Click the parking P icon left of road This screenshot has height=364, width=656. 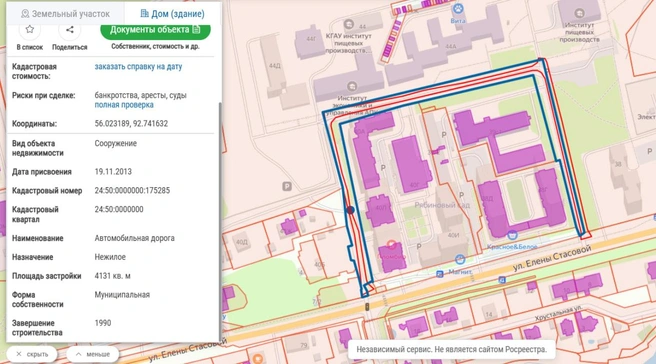point(287,187)
